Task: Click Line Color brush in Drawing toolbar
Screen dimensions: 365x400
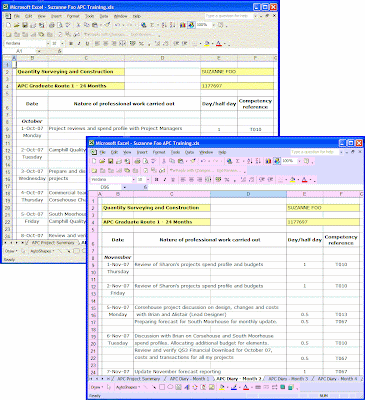Action: (234, 387)
